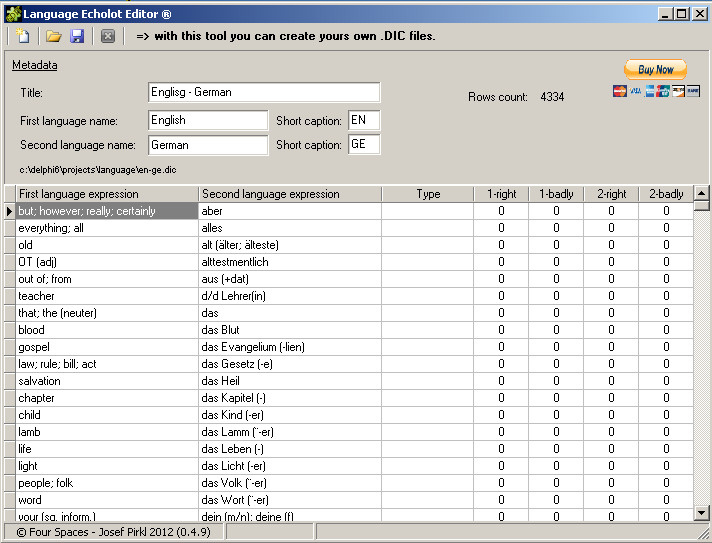The height and width of the screenshot is (543, 712).
Task: Click the grid's vertical scrollbar thumb
Action: click(702, 206)
